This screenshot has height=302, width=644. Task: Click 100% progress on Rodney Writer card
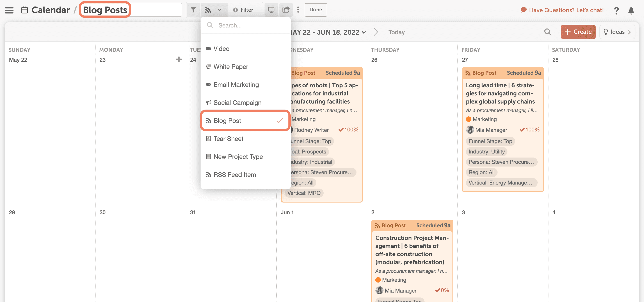coord(348,130)
